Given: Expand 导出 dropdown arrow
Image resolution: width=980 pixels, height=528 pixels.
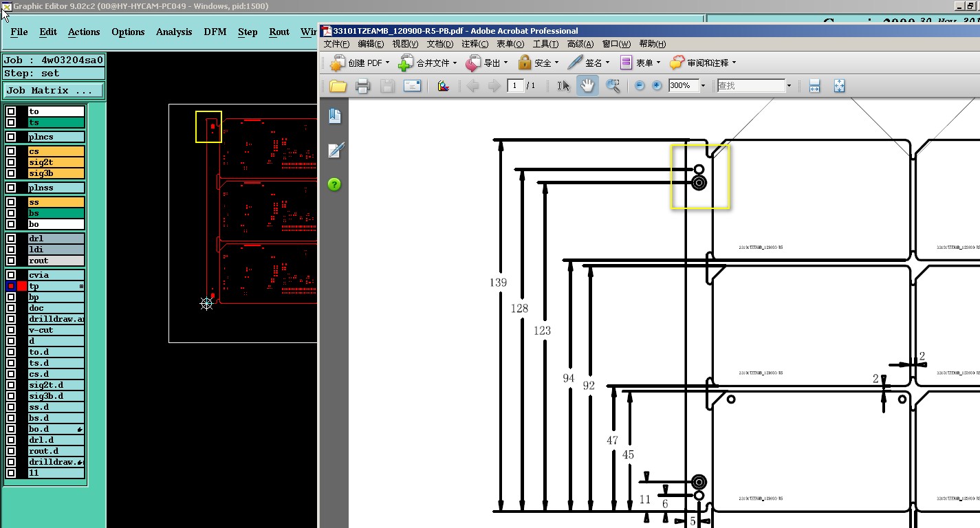Looking at the screenshot, I should (505, 63).
